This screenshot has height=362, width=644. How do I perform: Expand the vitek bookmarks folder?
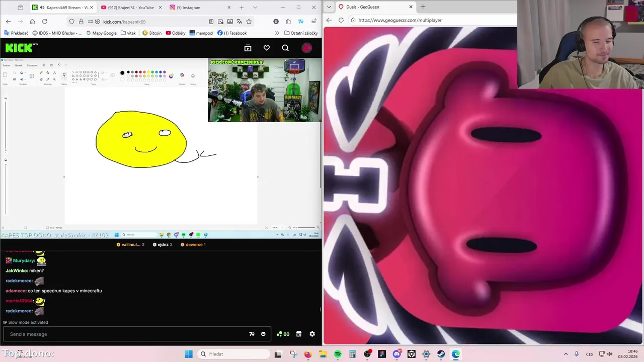128,33
